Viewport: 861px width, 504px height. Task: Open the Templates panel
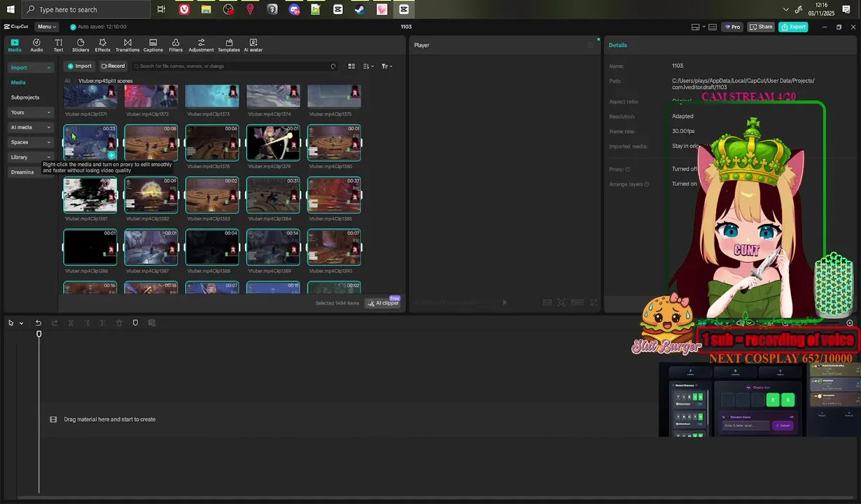point(229,45)
